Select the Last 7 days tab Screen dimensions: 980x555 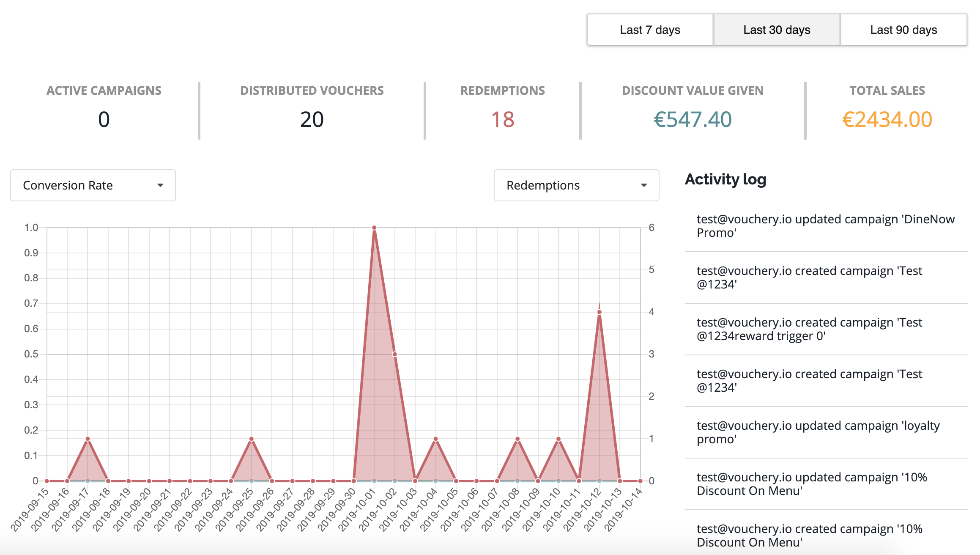click(x=650, y=30)
